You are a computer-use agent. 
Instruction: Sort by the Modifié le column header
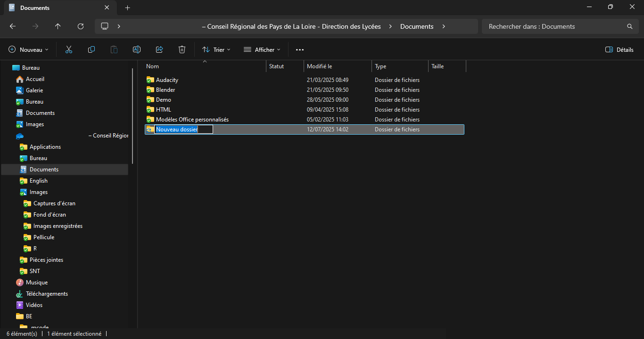[319, 66]
